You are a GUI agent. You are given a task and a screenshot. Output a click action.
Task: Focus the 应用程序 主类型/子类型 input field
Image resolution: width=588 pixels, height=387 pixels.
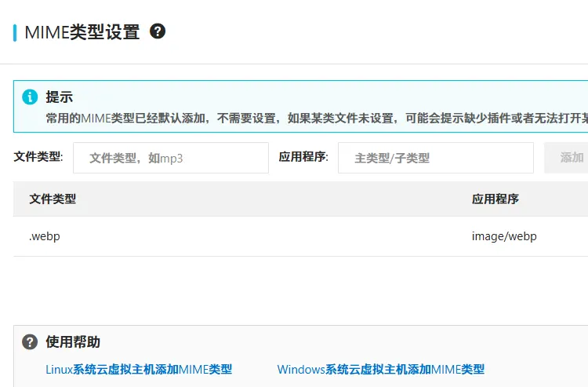click(x=435, y=158)
